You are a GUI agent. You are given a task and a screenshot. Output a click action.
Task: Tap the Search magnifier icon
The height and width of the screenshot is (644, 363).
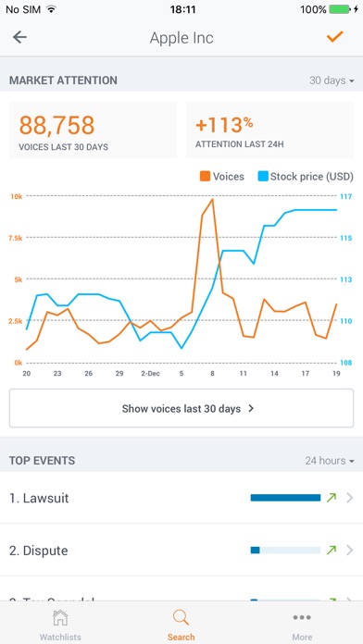coord(181,617)
